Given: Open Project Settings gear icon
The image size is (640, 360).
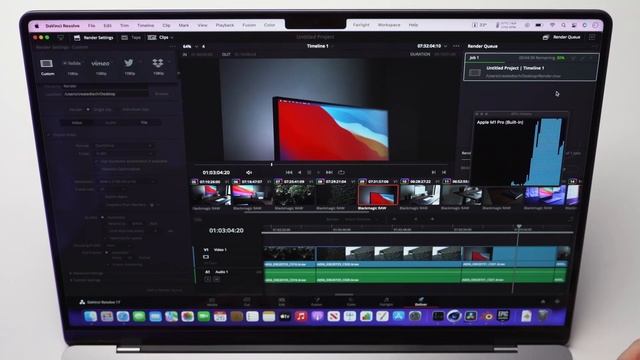Looking at the screenshot, I should point(557,302).
